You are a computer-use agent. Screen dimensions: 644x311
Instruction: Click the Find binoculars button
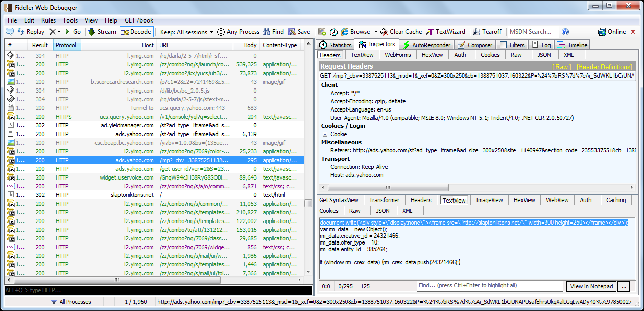(273, 32)
